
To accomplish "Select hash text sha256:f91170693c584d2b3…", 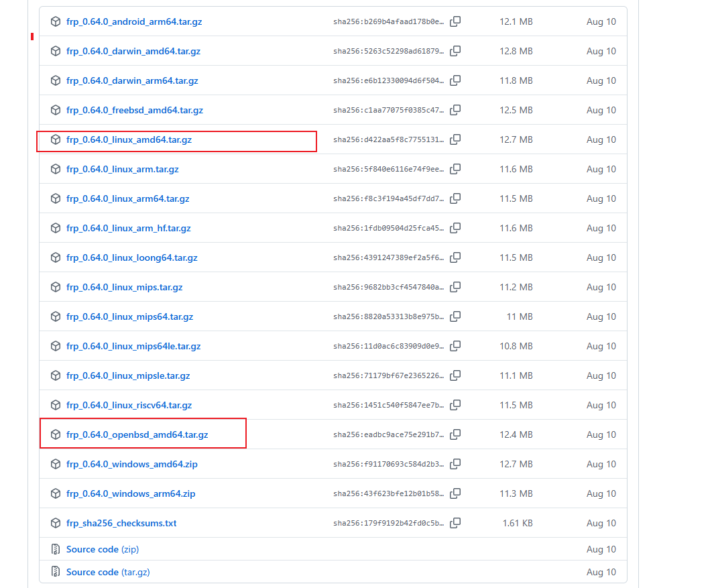I will point(389,464).
